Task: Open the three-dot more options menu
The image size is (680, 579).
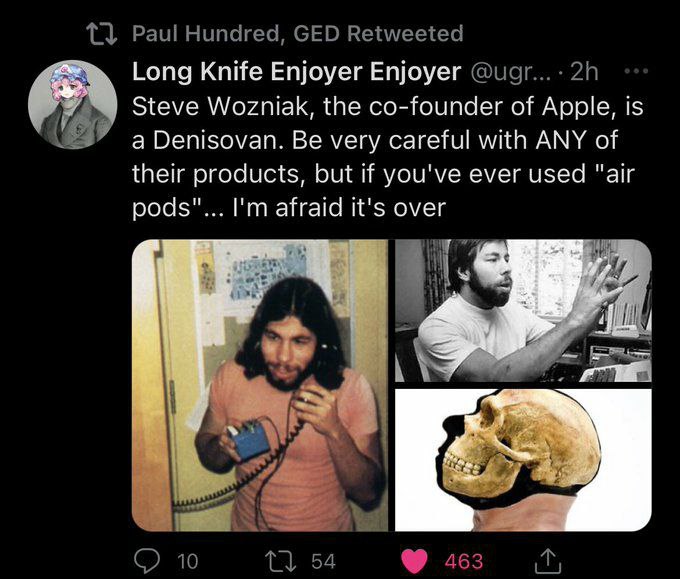Action: (x=636, y=71)
